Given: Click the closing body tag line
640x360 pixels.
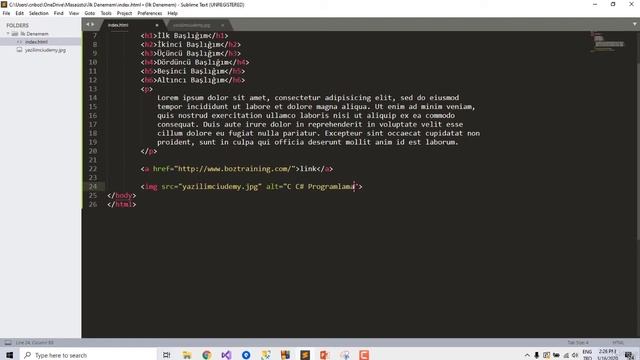Looking at the screenshot, I should [122, 196].
